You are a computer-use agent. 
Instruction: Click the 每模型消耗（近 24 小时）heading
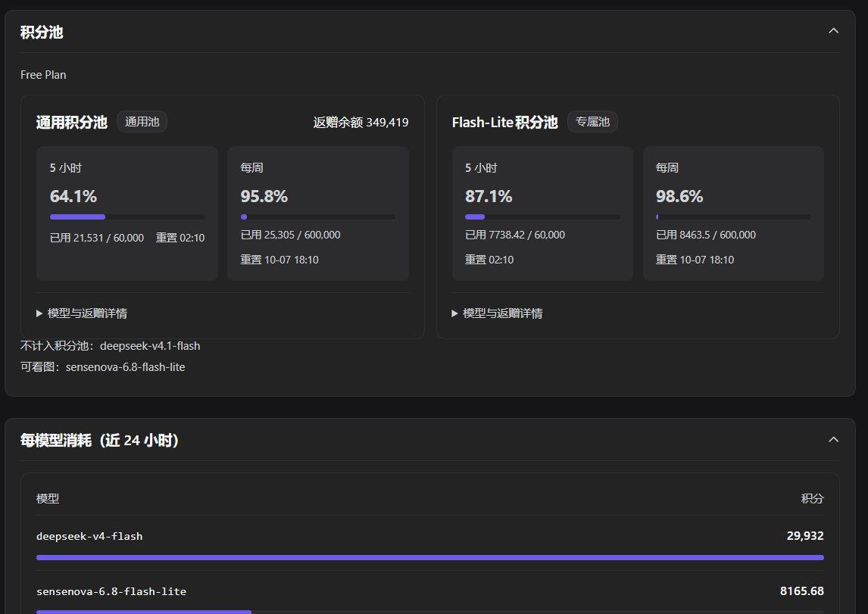tap(100, 441)
